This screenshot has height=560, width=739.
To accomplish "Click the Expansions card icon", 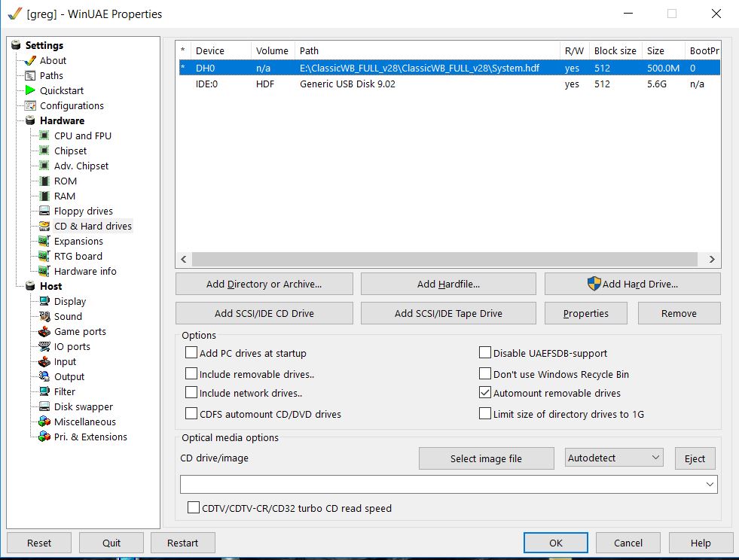I will [x=44, y=241].
